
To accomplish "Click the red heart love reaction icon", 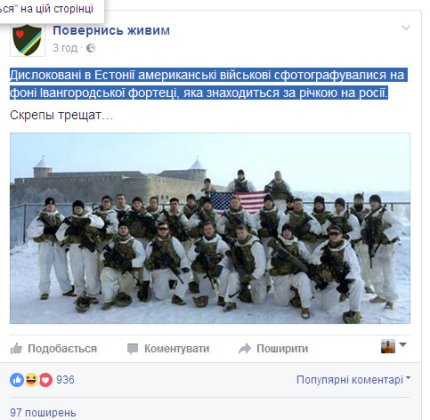I will pyautogui.click(x=46, y=380).
